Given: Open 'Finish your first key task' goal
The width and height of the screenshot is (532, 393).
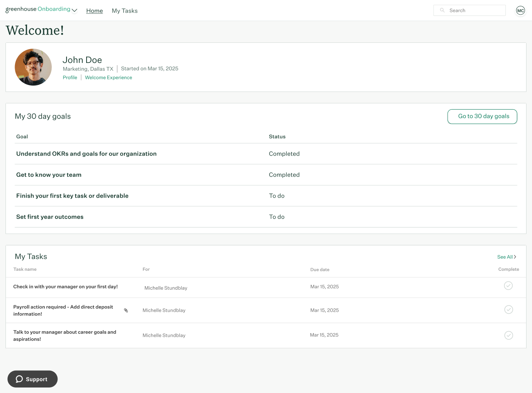Looking at the screenshot, I should (x=72, y=196).
